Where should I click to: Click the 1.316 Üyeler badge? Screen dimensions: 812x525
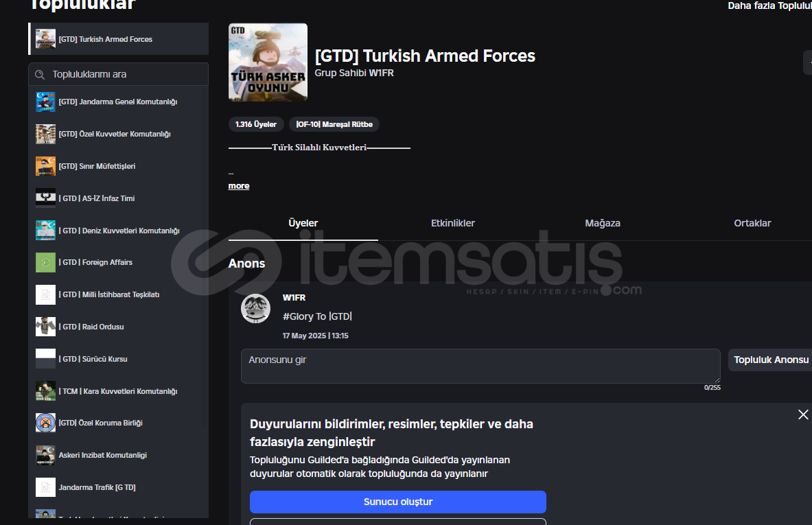coord(256,124)
